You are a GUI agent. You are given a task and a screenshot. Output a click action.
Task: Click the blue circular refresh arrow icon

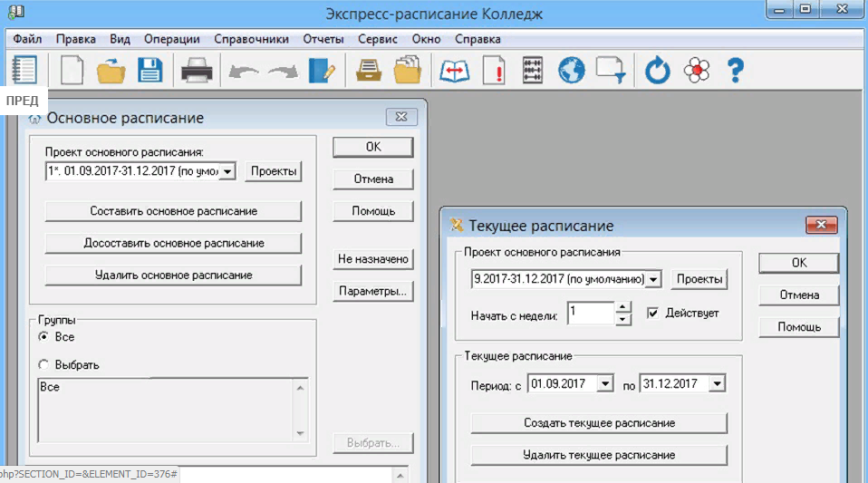(657, 71)
